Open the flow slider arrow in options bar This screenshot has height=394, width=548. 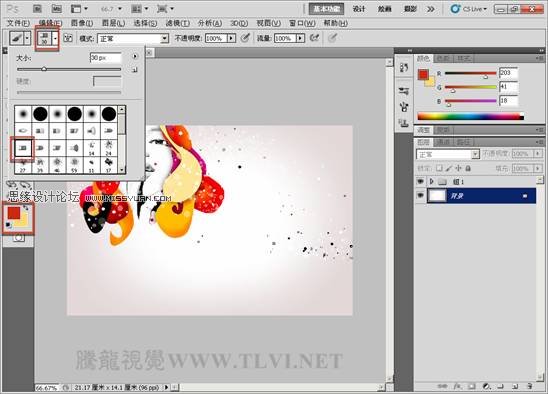301,38
